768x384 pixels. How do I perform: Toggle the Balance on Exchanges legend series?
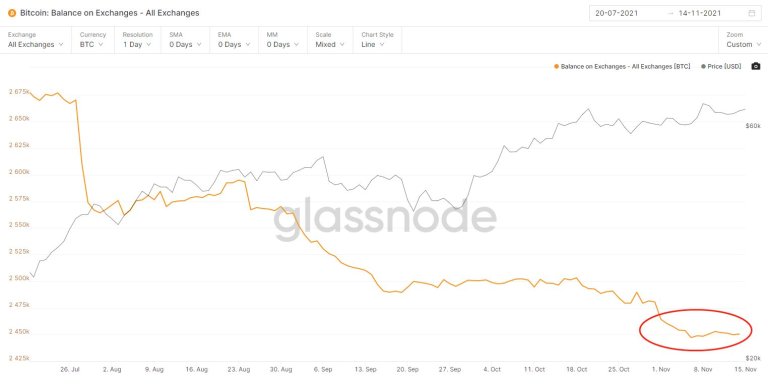[622, 66]
